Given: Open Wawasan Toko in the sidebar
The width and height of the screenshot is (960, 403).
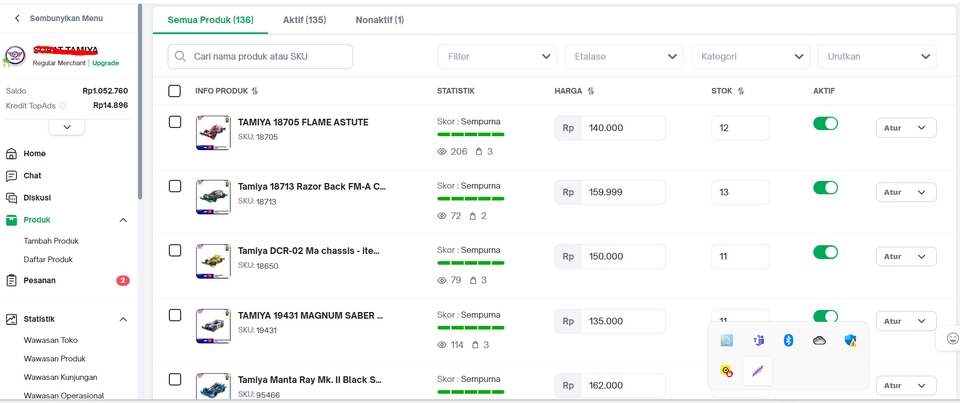Looking at the screenshot, I should point(51,340).
